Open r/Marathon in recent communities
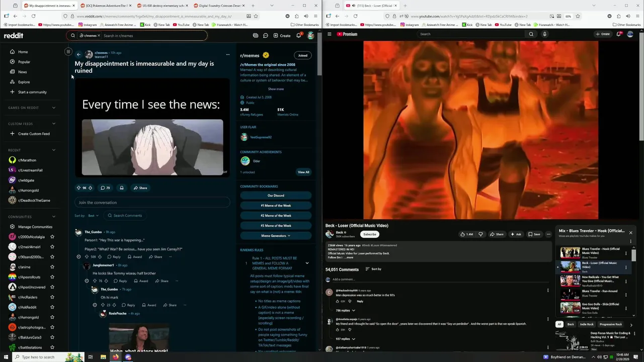 click(27, 160)
